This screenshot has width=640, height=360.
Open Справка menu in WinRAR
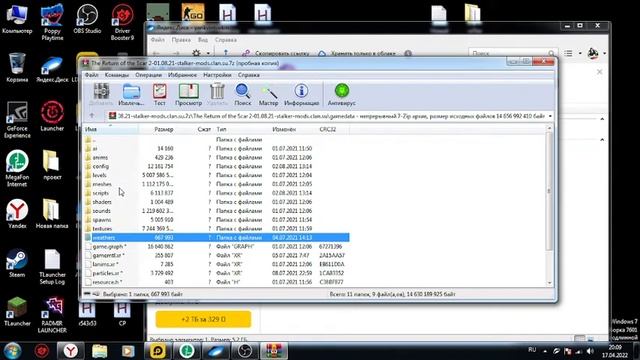click(249, 75)
